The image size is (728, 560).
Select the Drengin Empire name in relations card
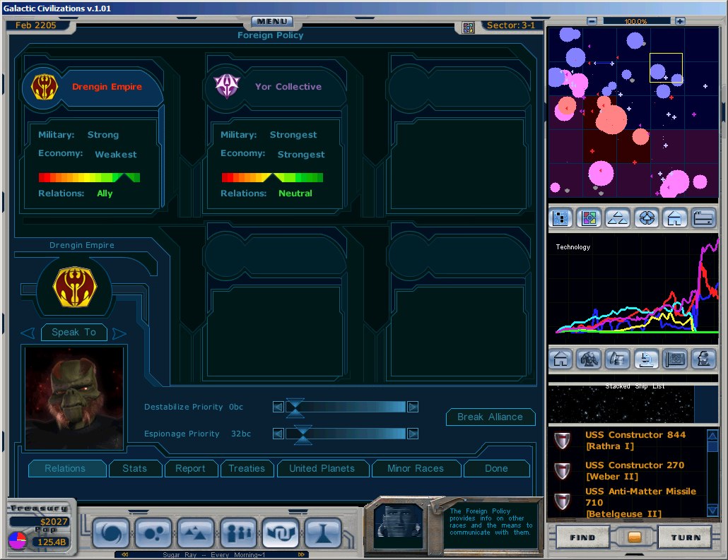[107, 87]
